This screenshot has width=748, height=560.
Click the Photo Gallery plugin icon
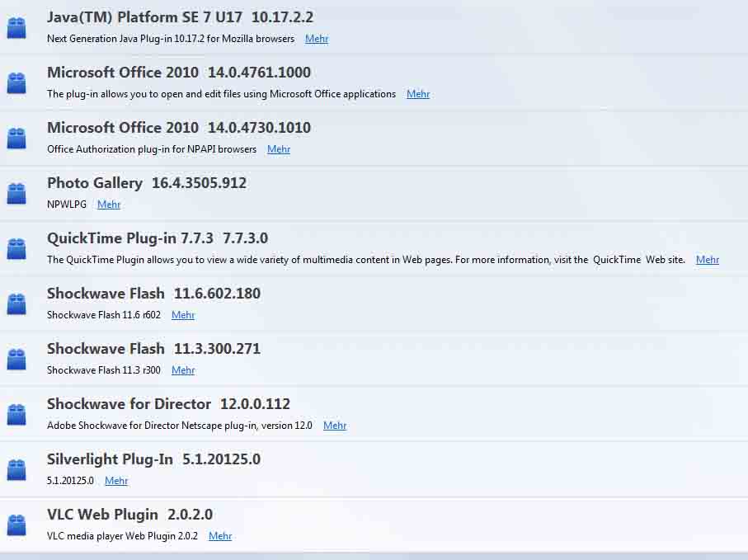[x=16, y=194]
